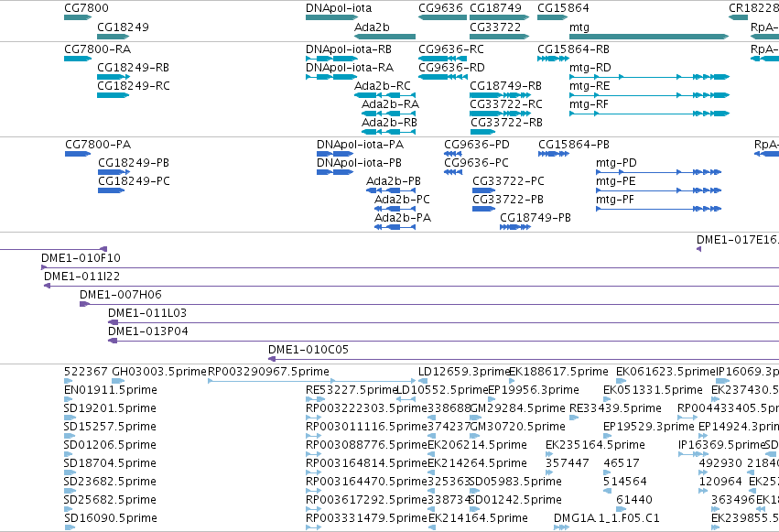The width and height of the screenshot is (779, 532).
Task: Select the DME1-010C05 clone
Action: click(x=524, y=359)
